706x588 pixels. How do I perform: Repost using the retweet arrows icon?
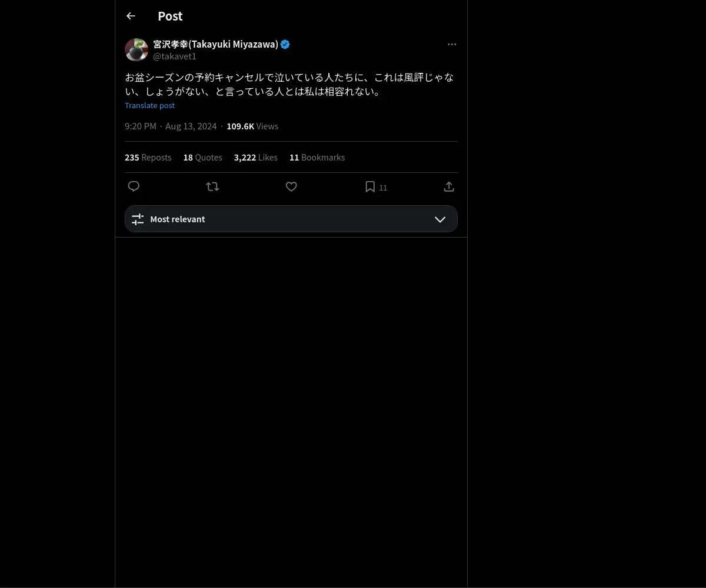[212, 186]
